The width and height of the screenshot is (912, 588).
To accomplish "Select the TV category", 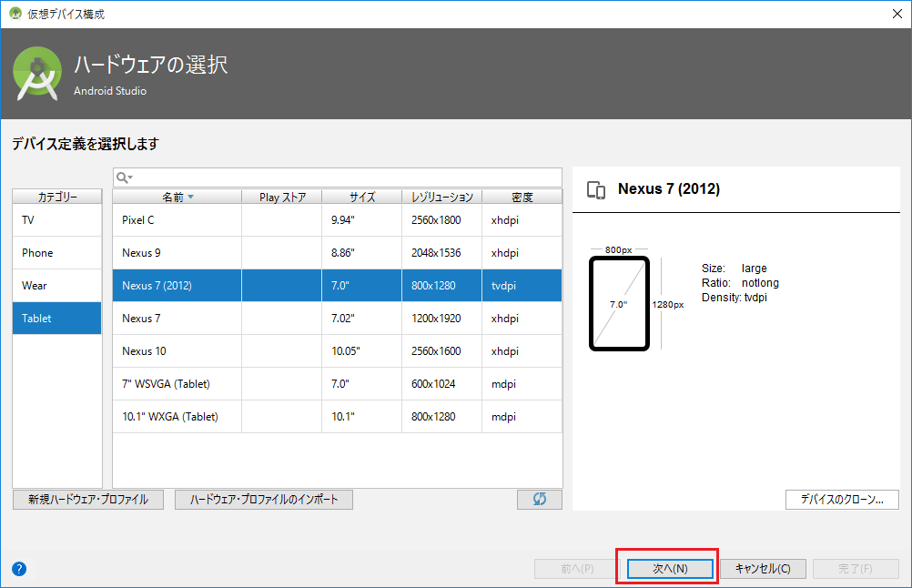I will tap(57, 220).
